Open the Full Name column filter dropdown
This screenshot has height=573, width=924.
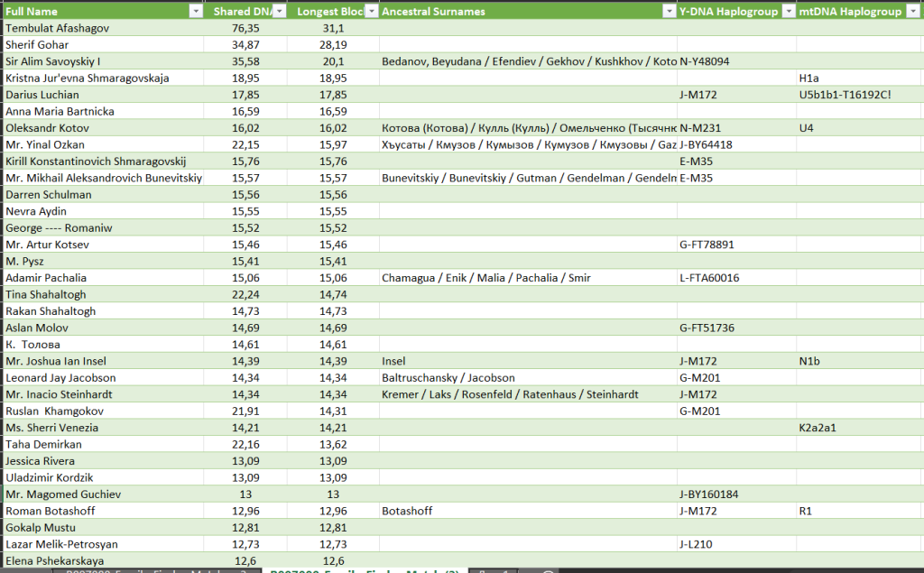click(x=196, y=12)
